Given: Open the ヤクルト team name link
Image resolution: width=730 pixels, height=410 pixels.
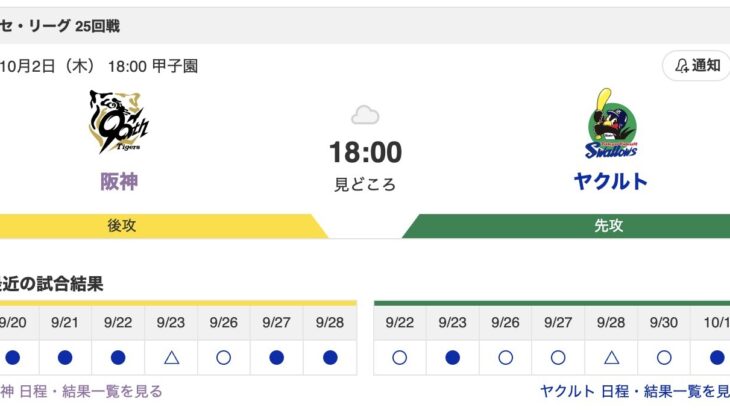Looking at the screenshot, I should [x=611, y=181].
